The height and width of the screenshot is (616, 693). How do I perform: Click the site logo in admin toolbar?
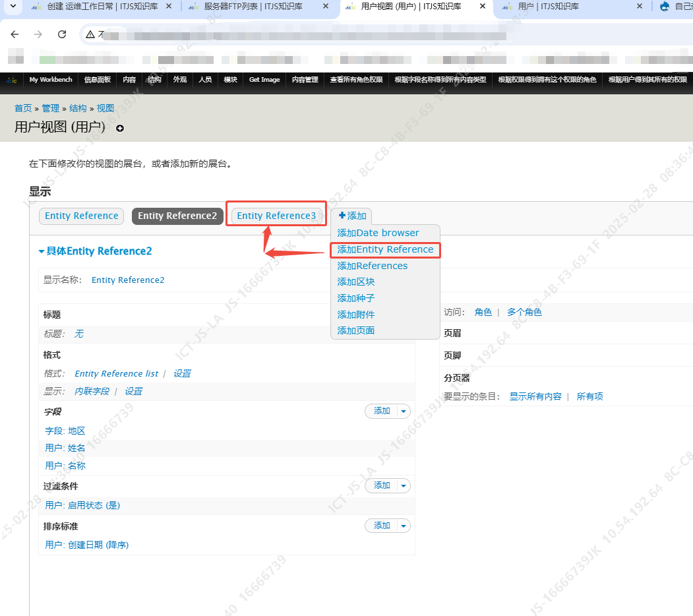[x=11, y=80]
